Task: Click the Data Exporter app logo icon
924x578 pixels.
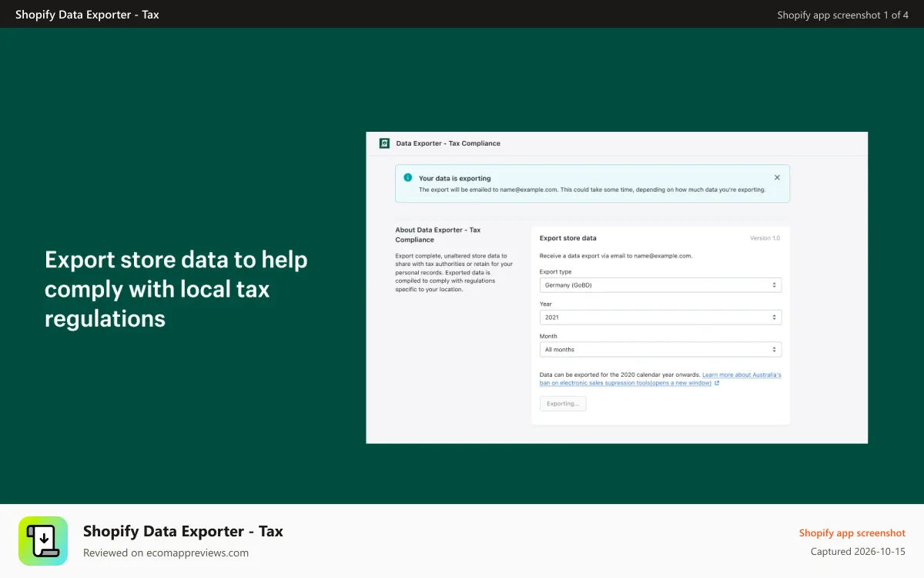Action: (384, 143)
